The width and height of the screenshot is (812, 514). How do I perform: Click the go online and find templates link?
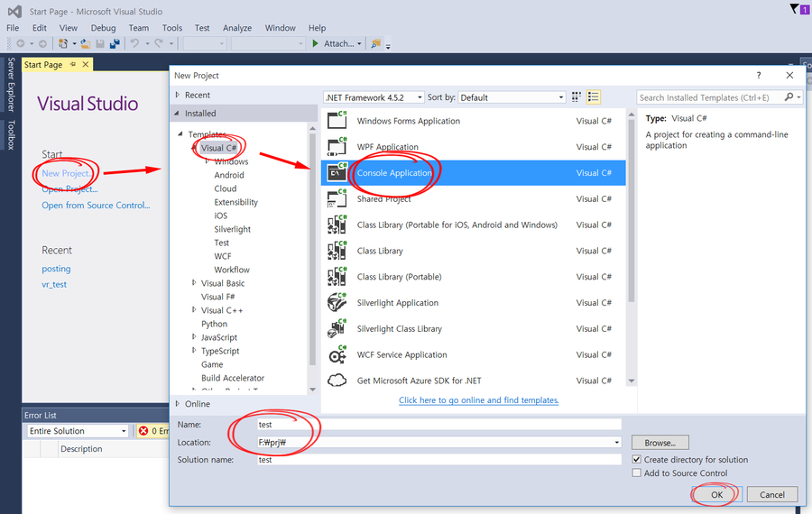point(478,400)
